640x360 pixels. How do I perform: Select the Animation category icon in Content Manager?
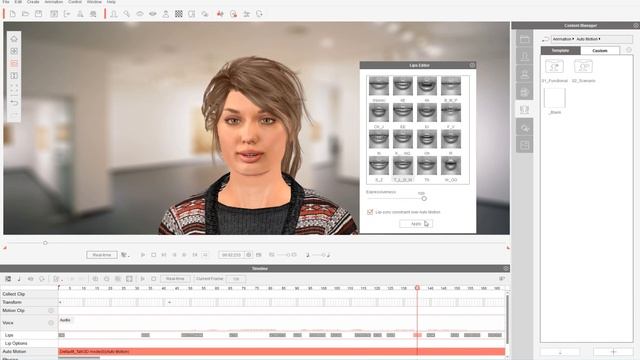pyautogui.click(x=524, y=109)
